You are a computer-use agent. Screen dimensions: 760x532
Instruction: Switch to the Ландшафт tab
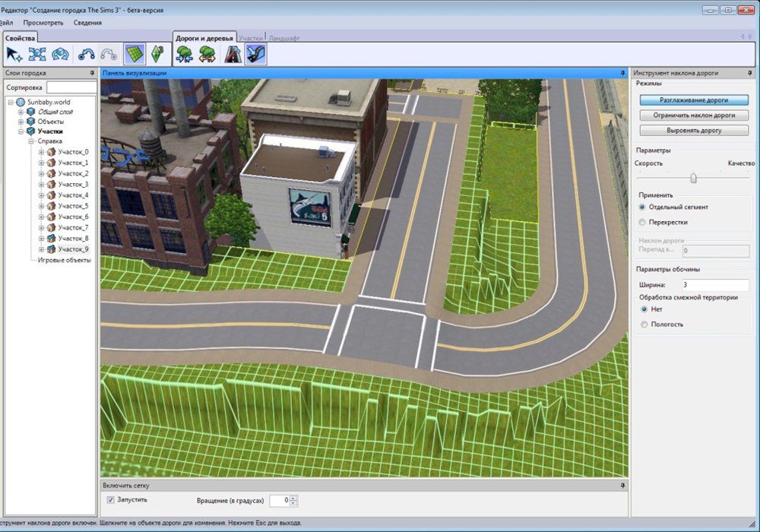[284, 37]
